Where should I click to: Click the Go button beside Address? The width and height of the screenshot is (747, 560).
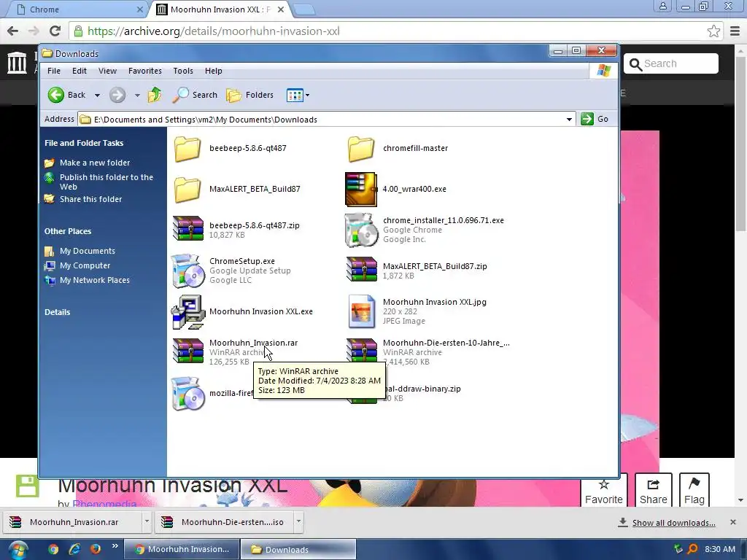[595, 119]
